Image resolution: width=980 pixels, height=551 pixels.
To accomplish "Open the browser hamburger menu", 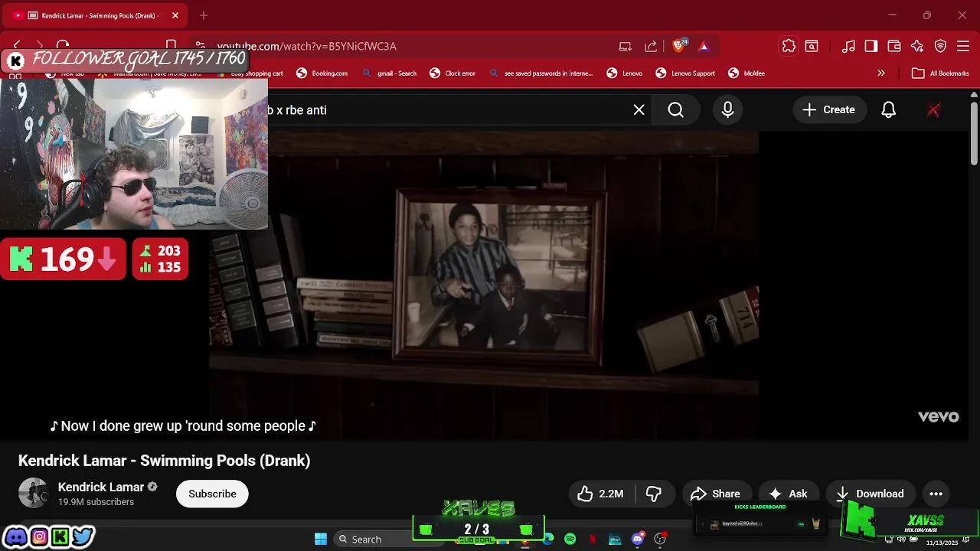I will click(964, 46).
